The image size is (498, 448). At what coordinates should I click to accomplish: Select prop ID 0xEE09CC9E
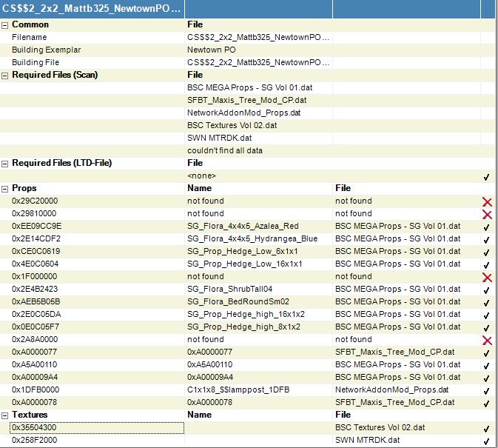coord(36,226)
